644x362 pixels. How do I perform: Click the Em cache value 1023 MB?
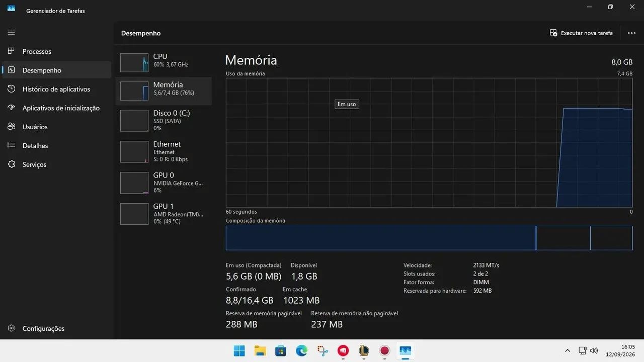click(301, 300)
